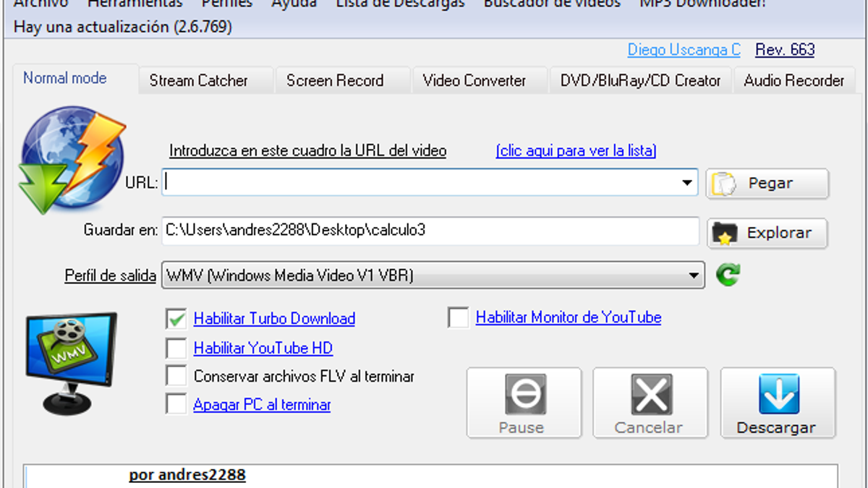Check Conservar archivos FLV al terminar
This screenshot has height=488, width=868.
tap(176, 376)
